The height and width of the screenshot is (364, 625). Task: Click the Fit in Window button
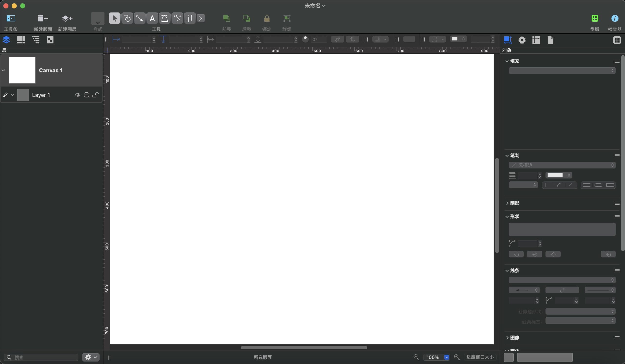tap(480, 357)
